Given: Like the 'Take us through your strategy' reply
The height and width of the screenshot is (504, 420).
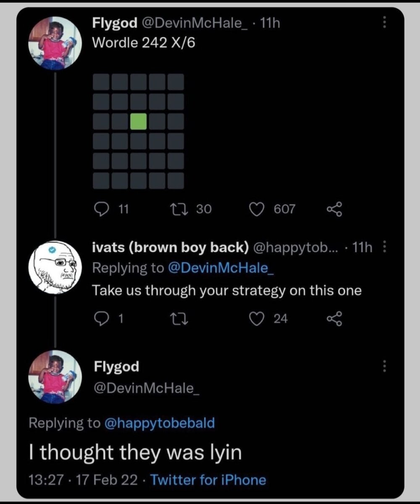Looking at the screenshot, I should point(257,319).
